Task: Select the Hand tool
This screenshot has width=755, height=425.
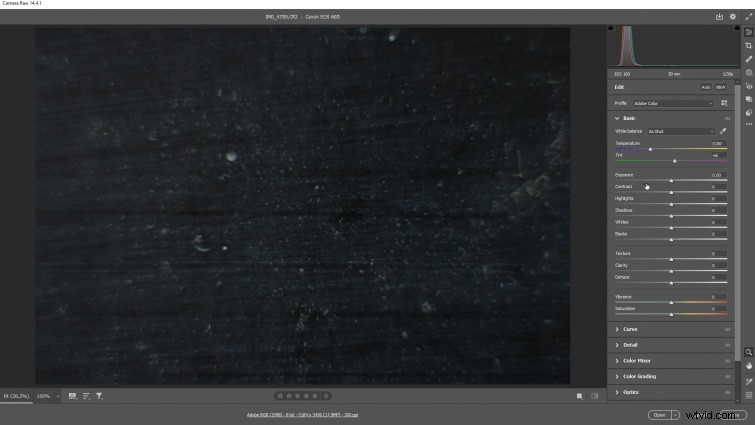Action: (749, 366)
